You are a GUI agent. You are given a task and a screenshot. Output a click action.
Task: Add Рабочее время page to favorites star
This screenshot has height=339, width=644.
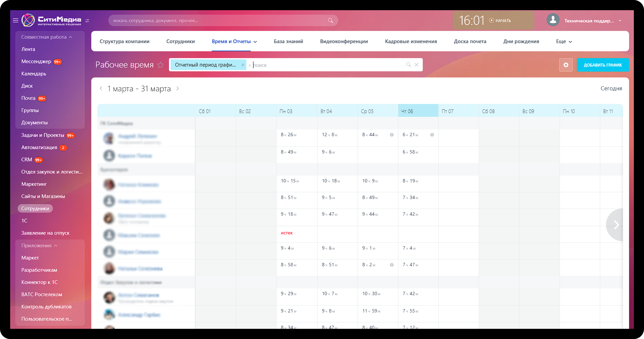coord(160,65)
